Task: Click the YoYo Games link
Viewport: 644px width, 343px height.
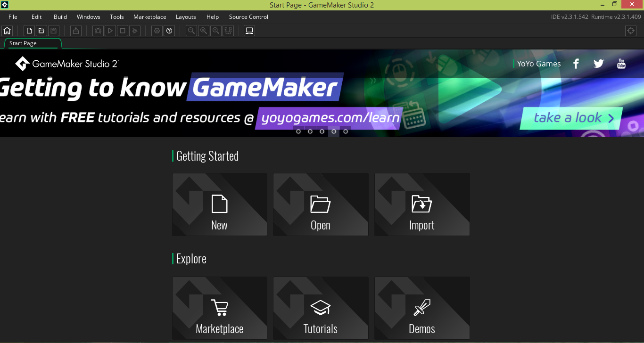Action: coord(539,64)
